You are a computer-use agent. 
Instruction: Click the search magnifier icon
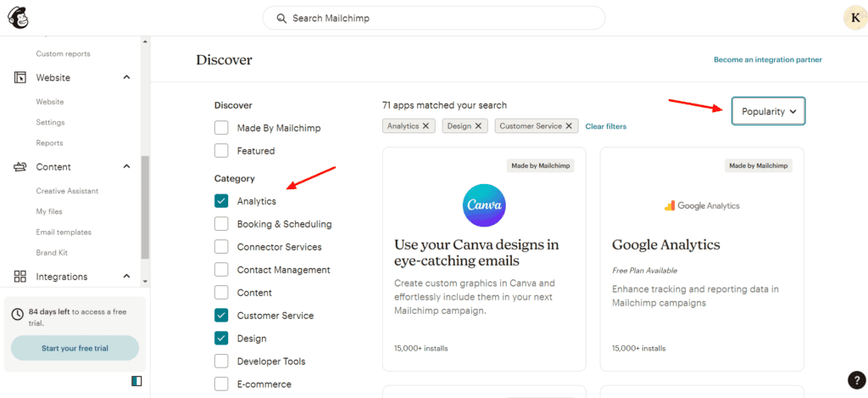[281, 19]
